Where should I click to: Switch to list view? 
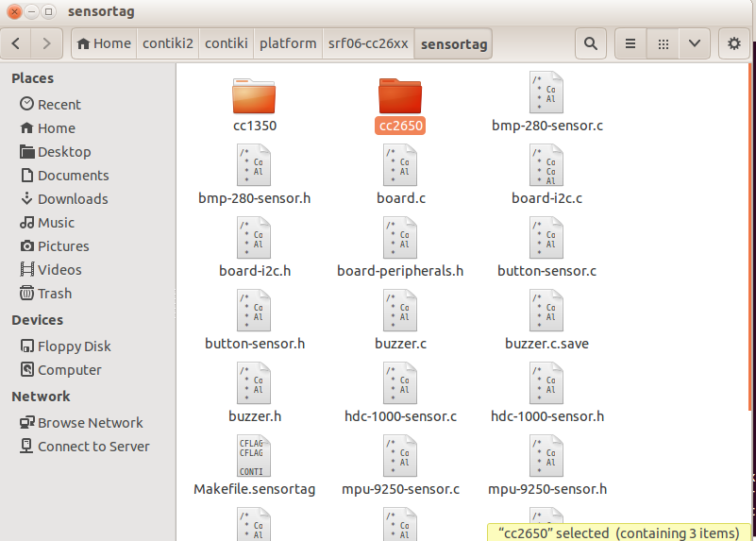click(x=630, y=43)
